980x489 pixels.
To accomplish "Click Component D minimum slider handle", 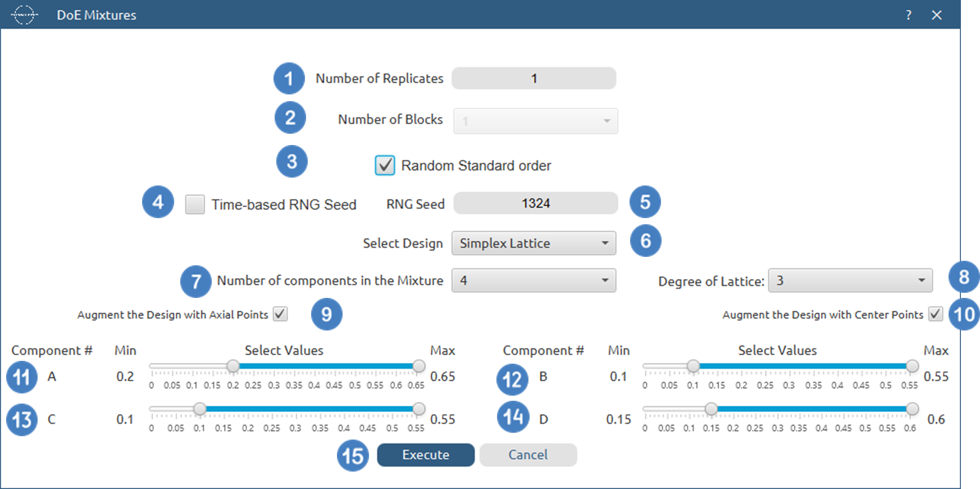I will [x=711, y=409].
